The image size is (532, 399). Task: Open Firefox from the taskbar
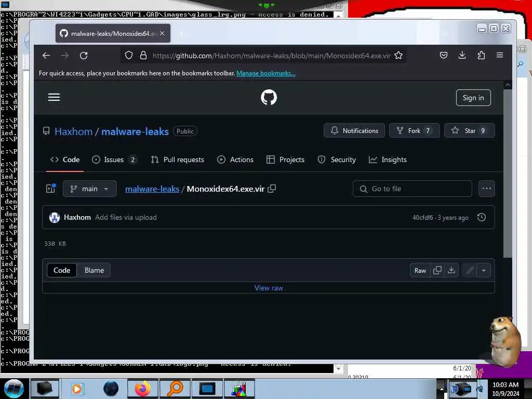pos(142,389)
